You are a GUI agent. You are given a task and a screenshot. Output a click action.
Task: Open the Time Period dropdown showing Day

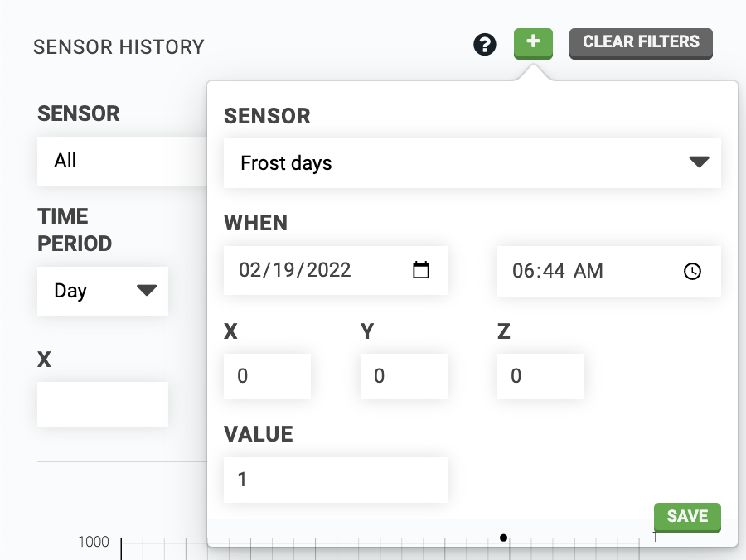click(x=103, y=291)
